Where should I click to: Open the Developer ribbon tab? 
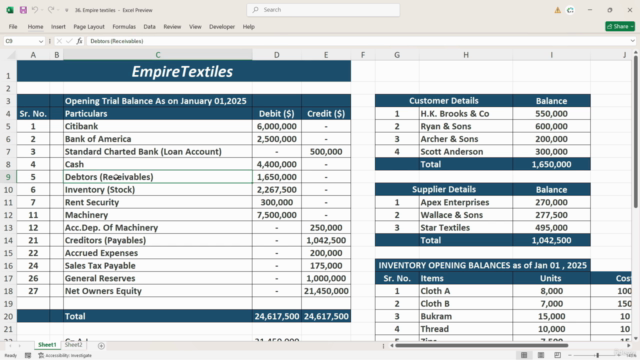click(x=222, y=27)
